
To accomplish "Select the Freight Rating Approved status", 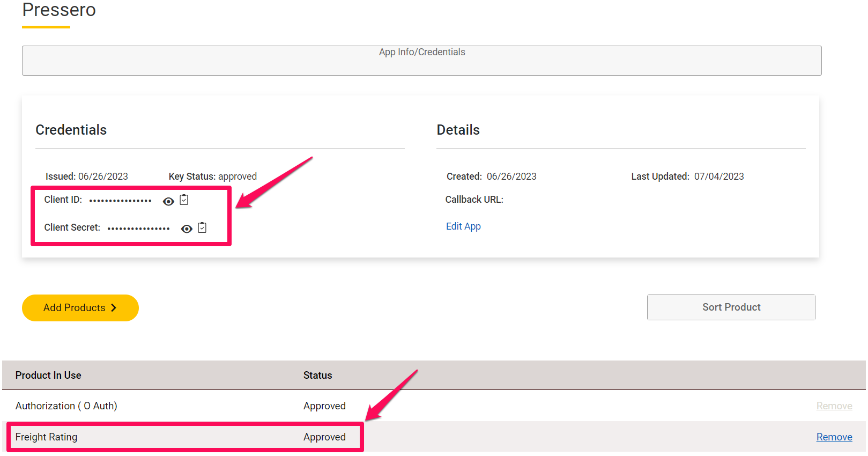I will [324, 437].
